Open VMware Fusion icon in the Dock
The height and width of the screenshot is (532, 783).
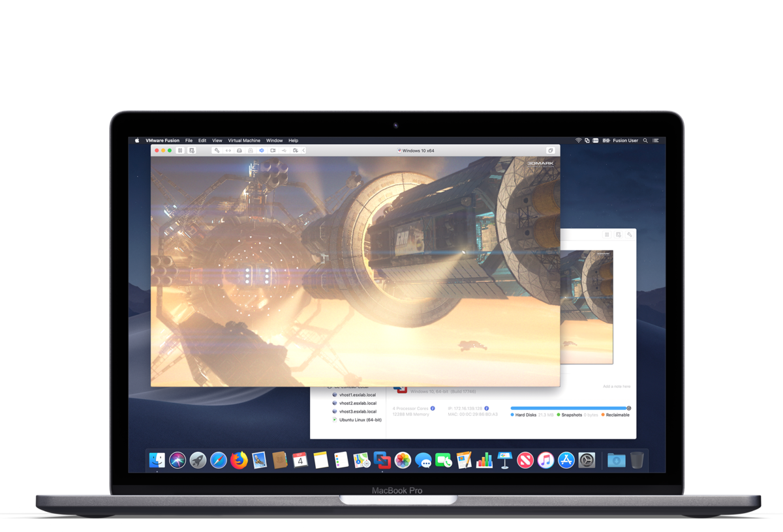click(x=382, y=460)
